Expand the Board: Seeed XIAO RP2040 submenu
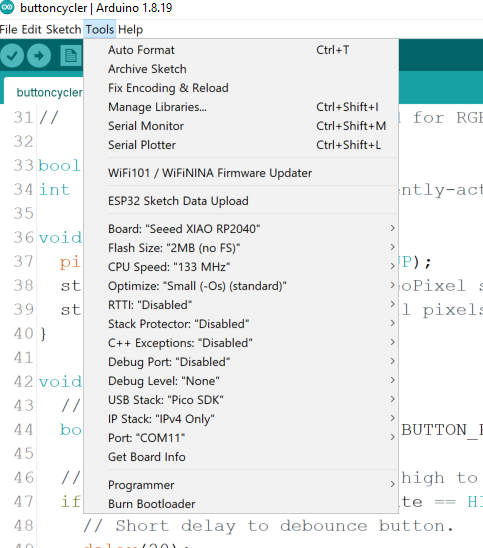This screenshot has height=548, width=483. coord(241,229)
